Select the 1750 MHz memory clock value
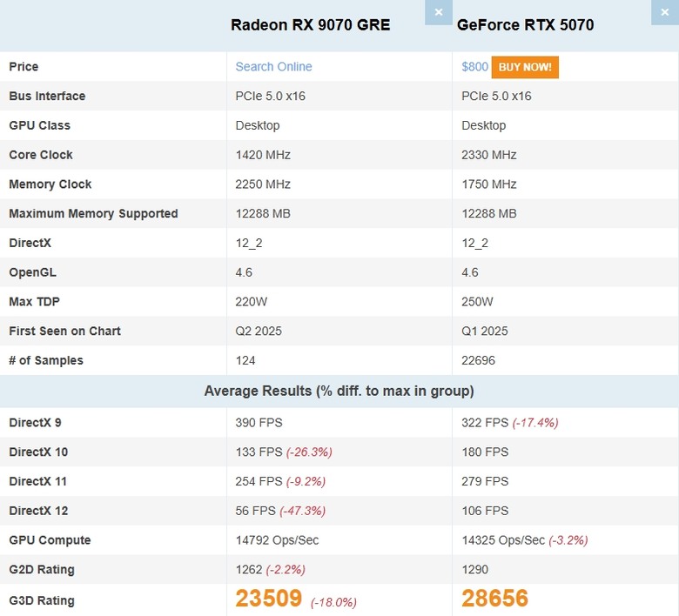The width and height of the screenshot is (679, 616). [489, 184]
